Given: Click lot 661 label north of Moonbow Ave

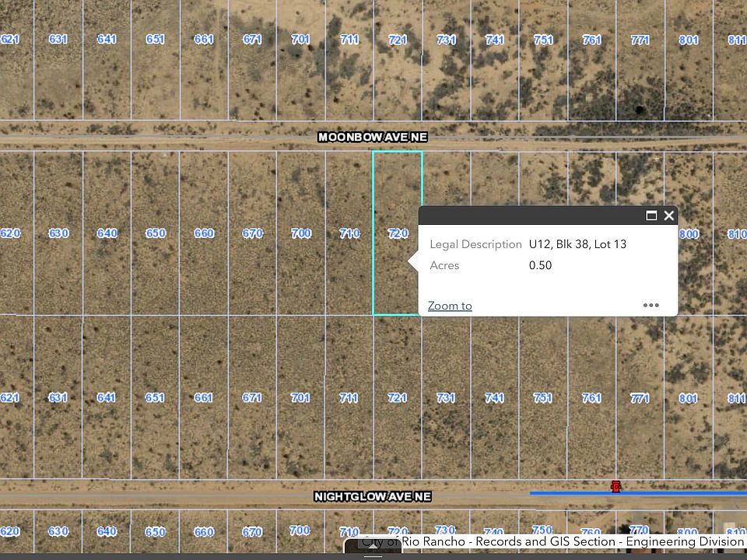Looking at the screenshot, I should pos(203,39).
